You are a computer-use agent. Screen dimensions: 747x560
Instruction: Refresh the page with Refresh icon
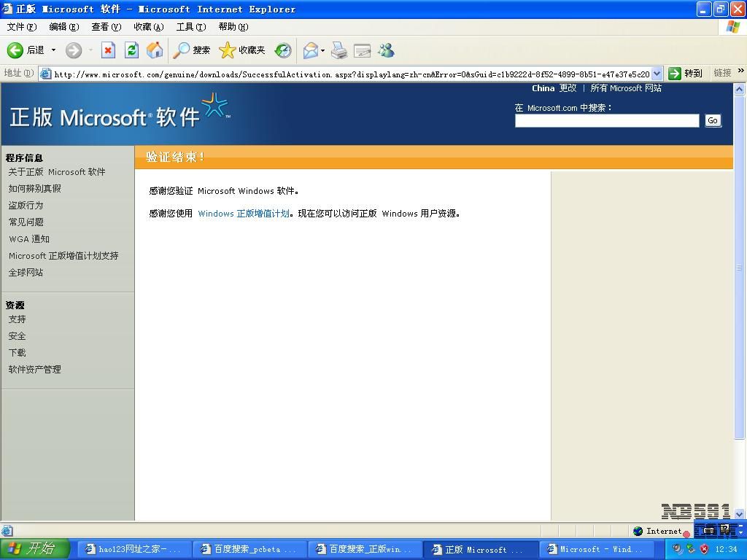[x=131, y=50]
